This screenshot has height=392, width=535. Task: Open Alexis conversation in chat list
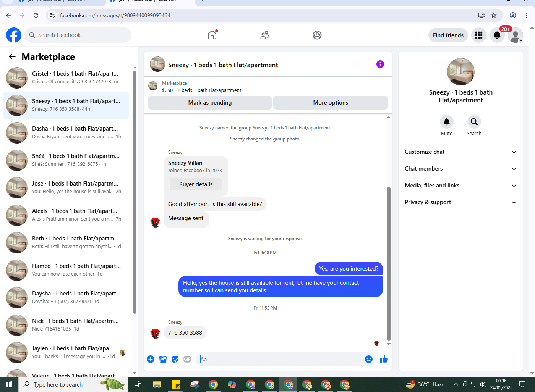pos(66,215)
